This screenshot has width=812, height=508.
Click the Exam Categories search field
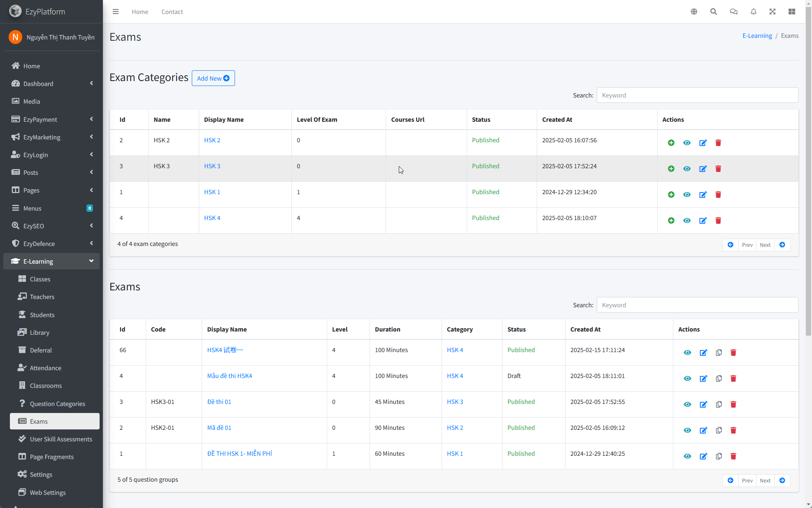(x=697, y=95)
